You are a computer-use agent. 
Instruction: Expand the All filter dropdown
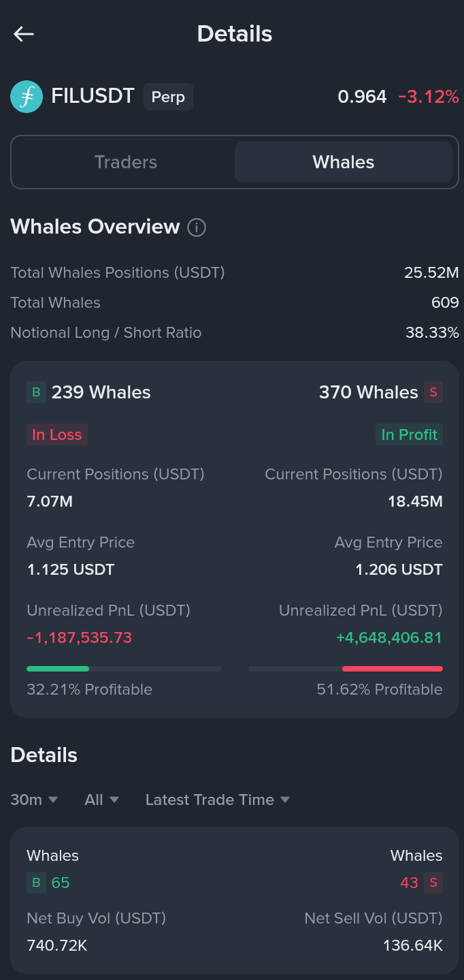102,800
